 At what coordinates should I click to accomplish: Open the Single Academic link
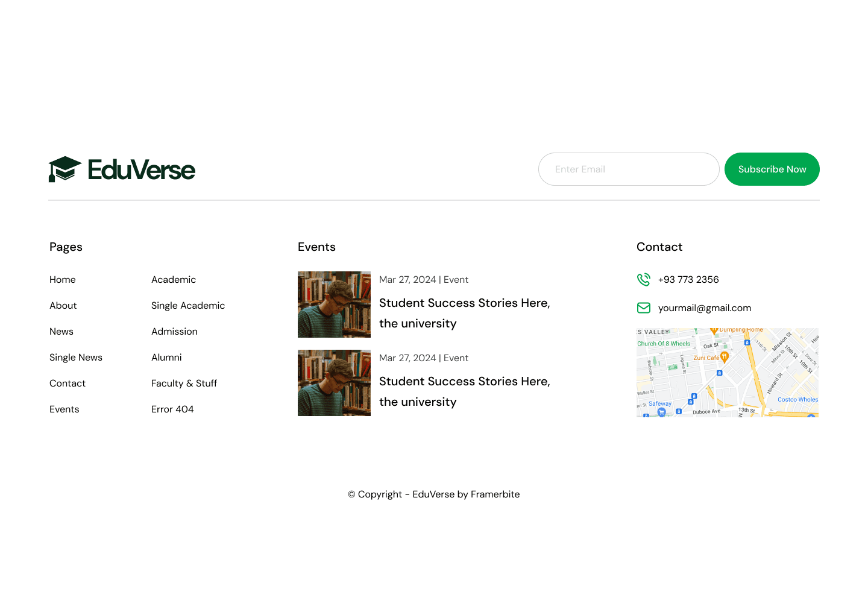tap(188, 306)
